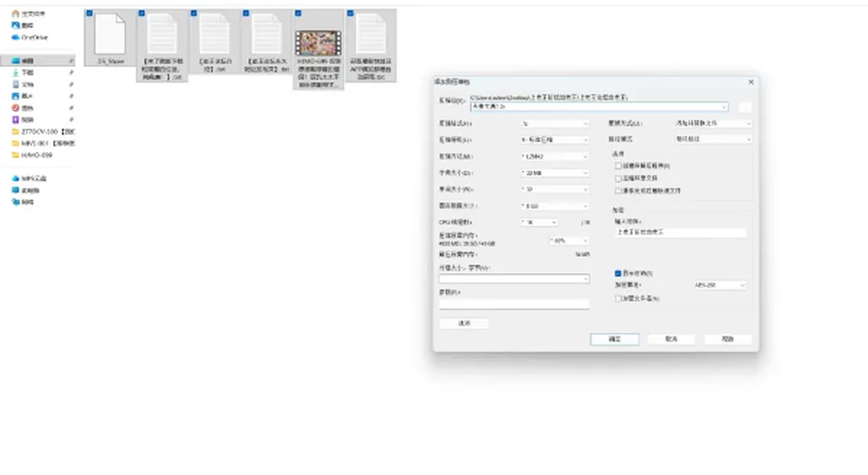
Task: Select the Desktop item in sidebar
Action: 38,61
